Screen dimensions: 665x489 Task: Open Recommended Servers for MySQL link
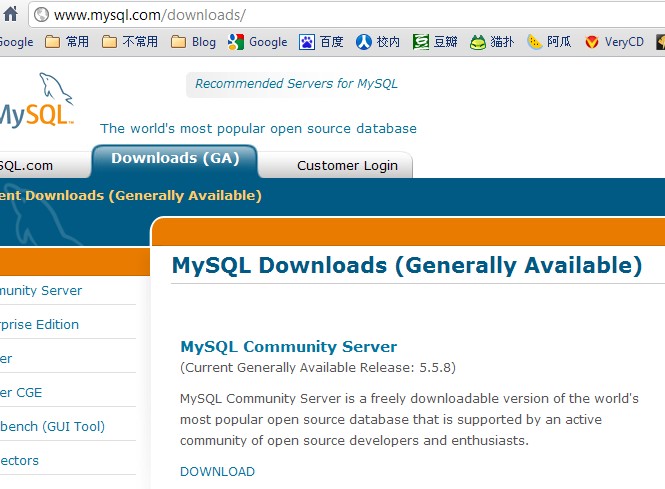click(296, 84)
